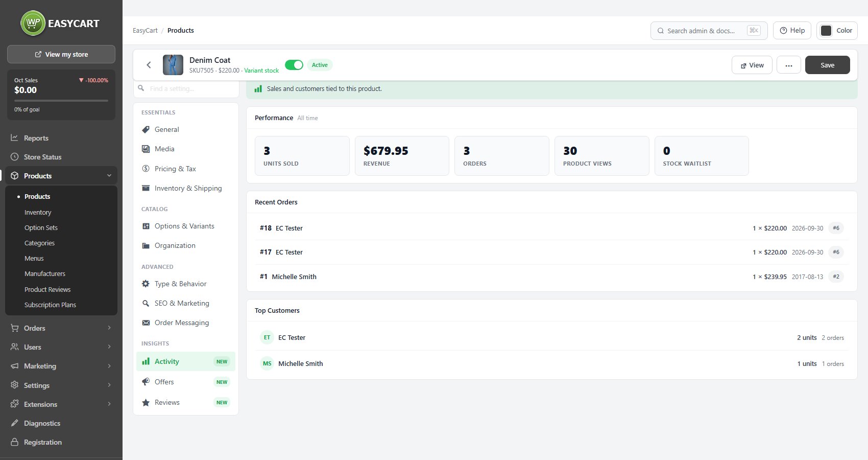Click the Diagnostics wrench icon
This screenshot has width=868, height=460.
[x=14, y=423]
